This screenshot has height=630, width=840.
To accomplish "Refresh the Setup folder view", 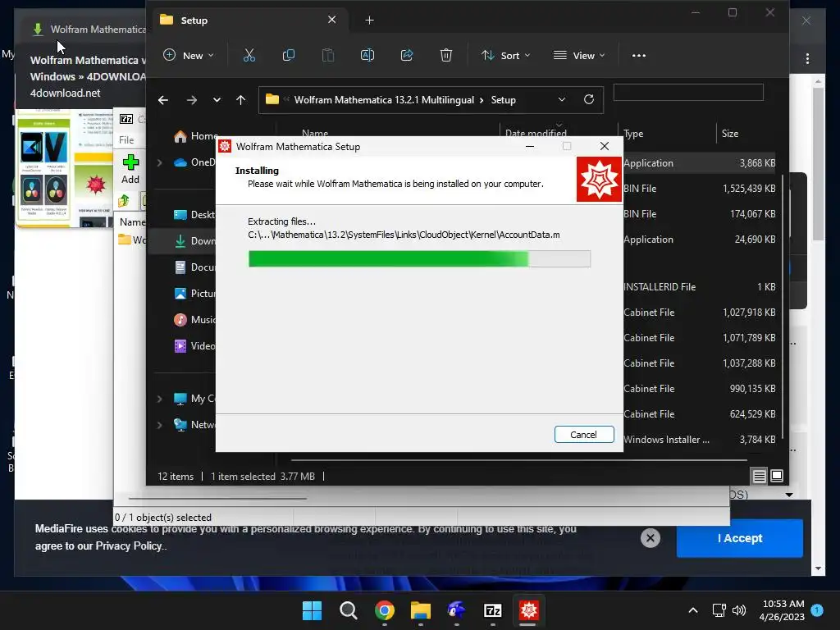I will tap(589, 99).
